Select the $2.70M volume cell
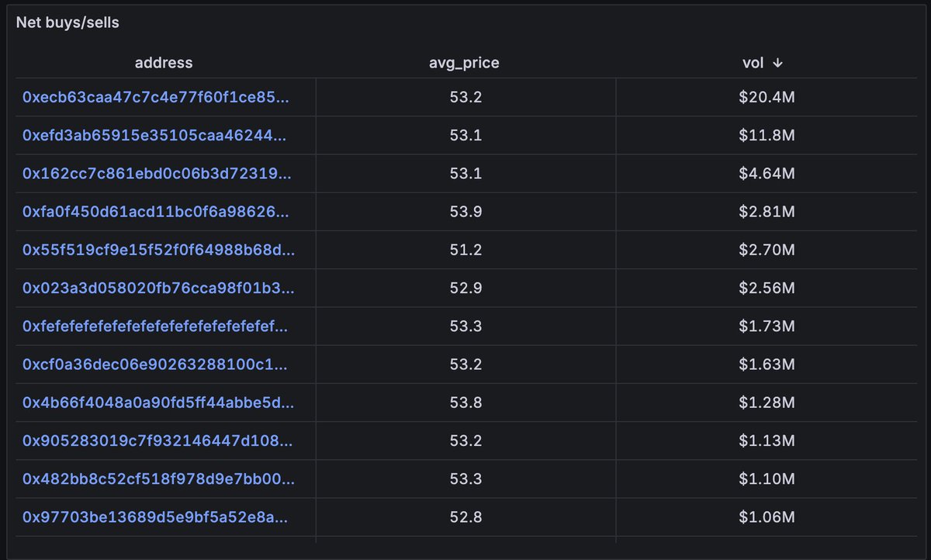 767,250
